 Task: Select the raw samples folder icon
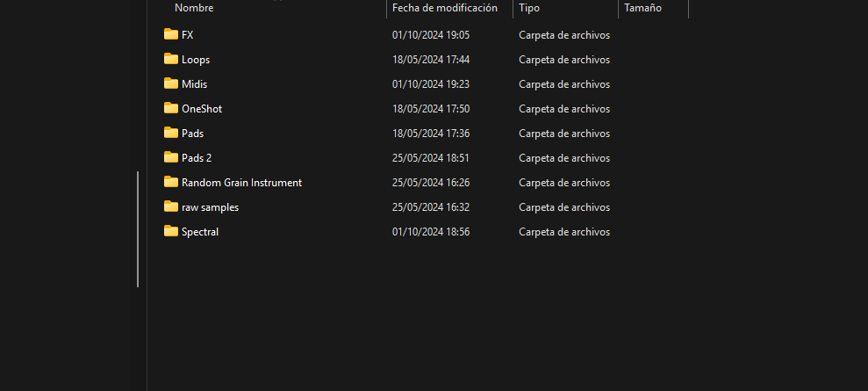[x=171, y=206]
